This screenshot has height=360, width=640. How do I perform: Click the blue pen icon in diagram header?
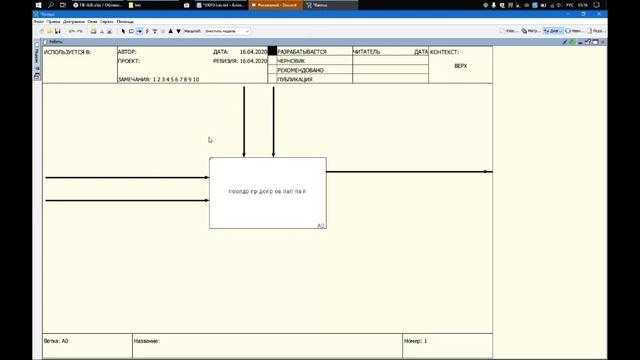pyautogui.click(x=565, y=42)
